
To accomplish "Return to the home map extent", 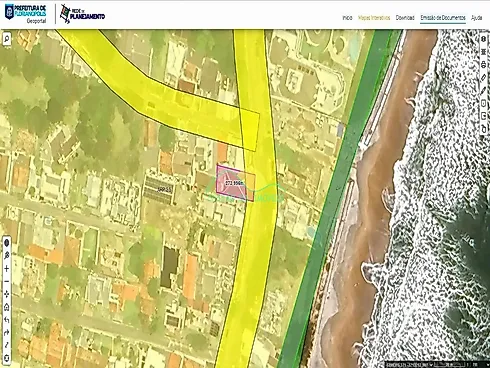I will (x=6, y=307).
